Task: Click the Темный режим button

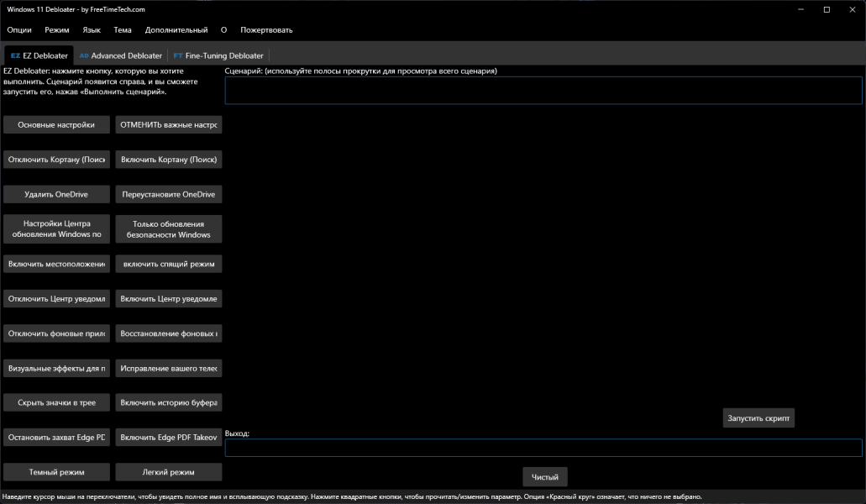Action: [x=56, y=472]
